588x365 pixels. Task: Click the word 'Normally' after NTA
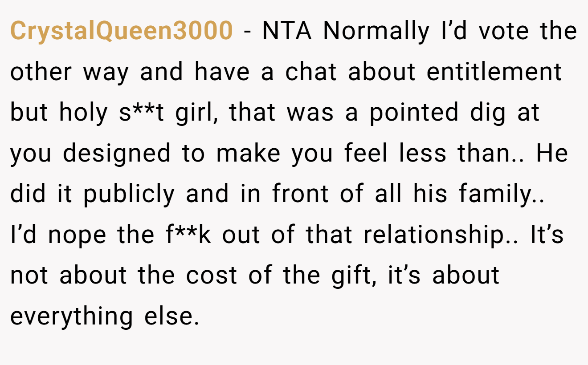coord(376,31)
